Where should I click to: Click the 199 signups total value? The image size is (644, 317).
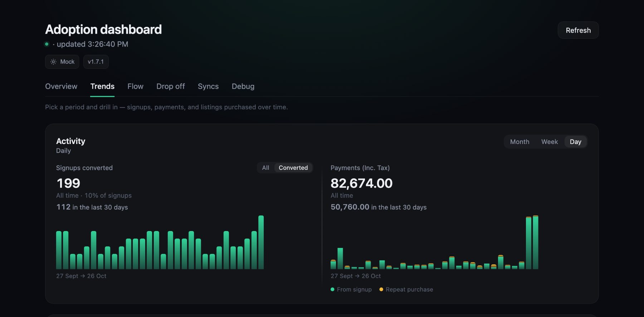pos(68,183)
